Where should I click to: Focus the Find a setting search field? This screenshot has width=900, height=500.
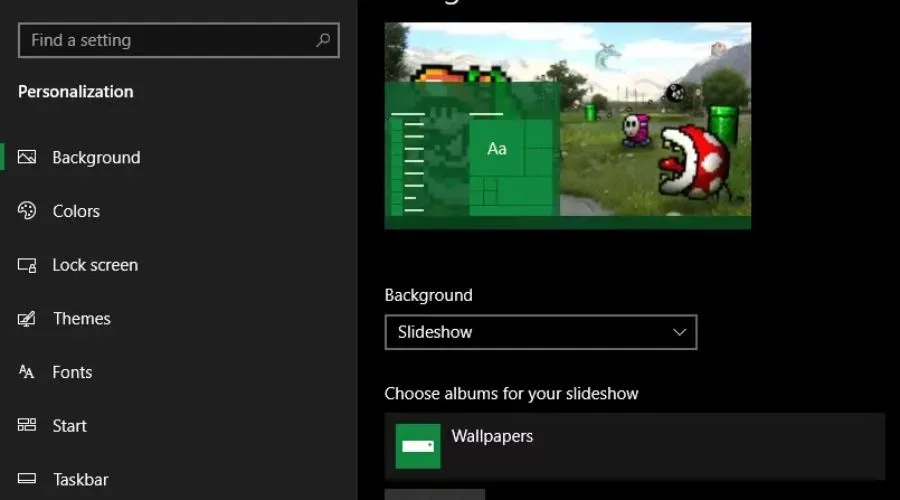[x=170, y=41]
